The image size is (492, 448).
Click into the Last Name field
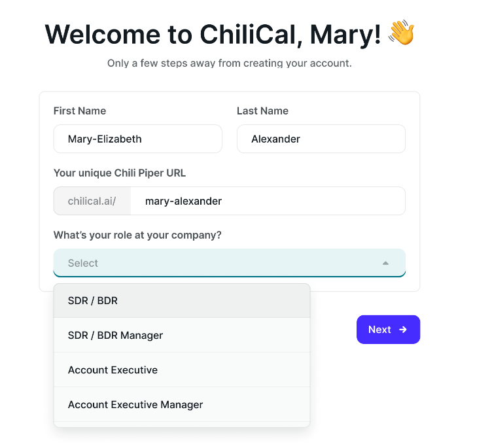pos(321,139)
